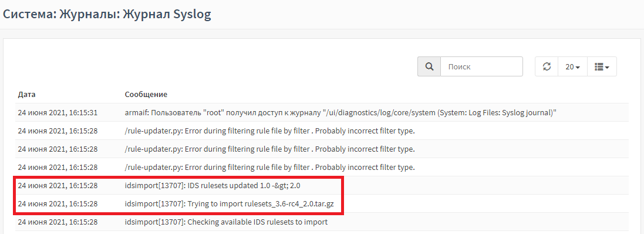
Task: Open the rows-per-page 20 dropdown
Action: pyautogui.click(x=572, y=66)
